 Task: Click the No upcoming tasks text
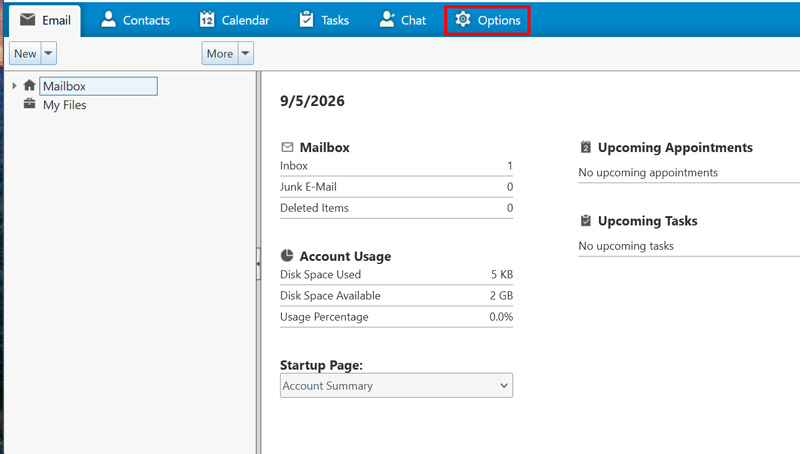[626, 246]
